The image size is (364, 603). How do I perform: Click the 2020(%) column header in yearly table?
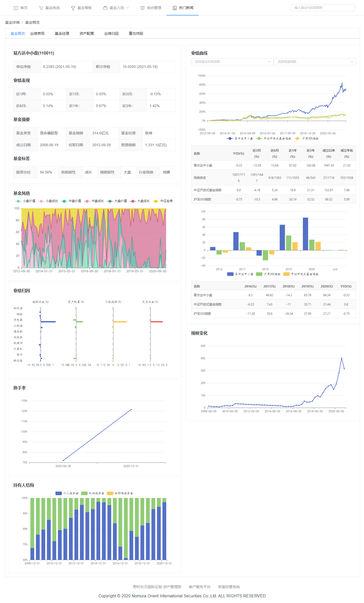(x=327, y=286)
